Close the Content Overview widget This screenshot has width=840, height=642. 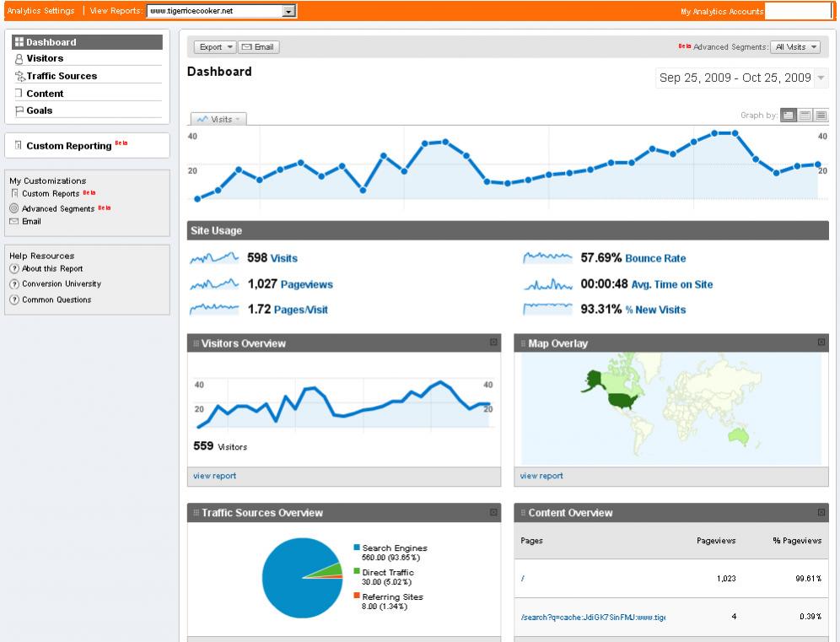pos(821,512)
